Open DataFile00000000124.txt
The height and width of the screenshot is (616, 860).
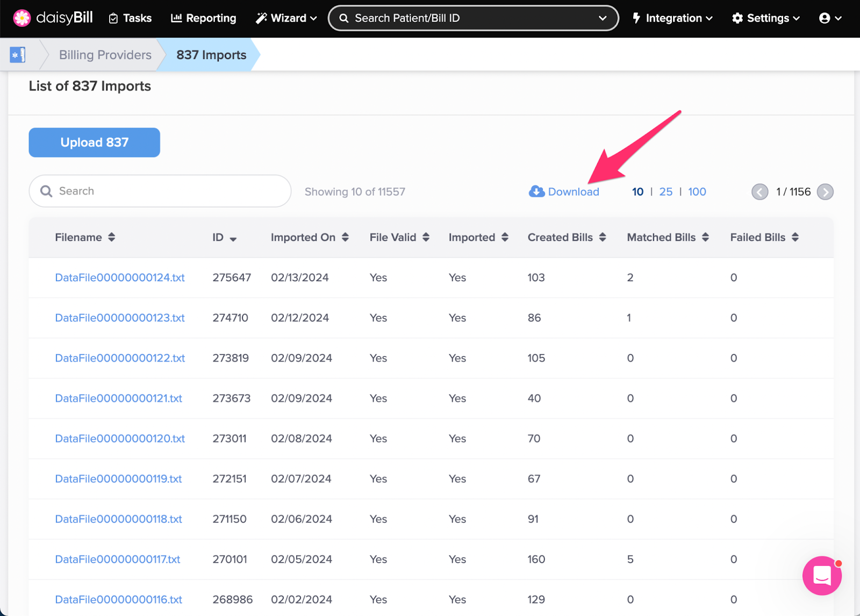click(x=120, y=277)
